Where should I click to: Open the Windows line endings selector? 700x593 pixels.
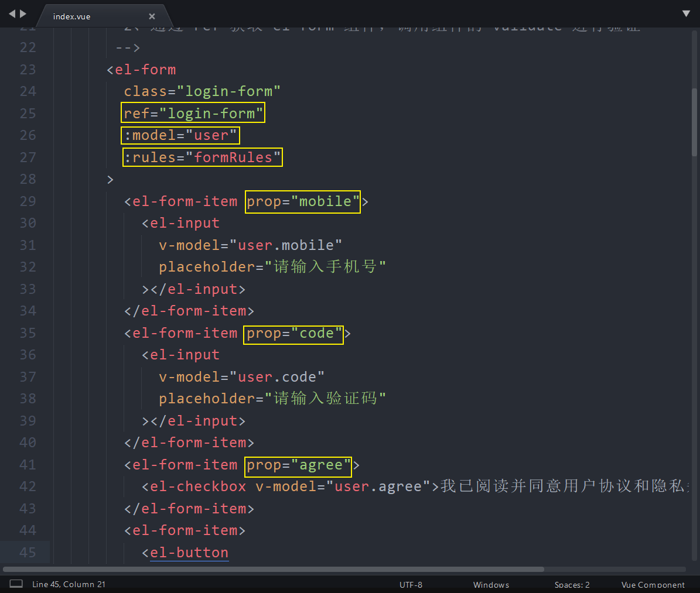click(x=491, y=584)
